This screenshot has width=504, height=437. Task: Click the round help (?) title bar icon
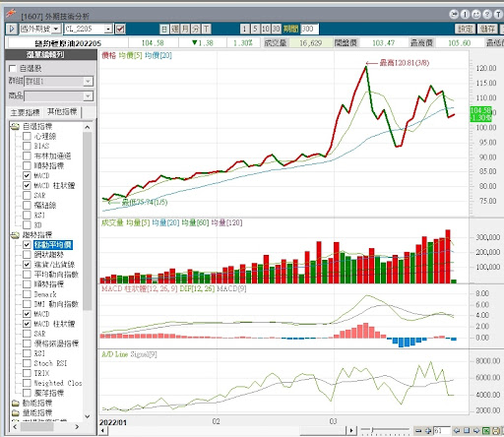tap(487, 14)
